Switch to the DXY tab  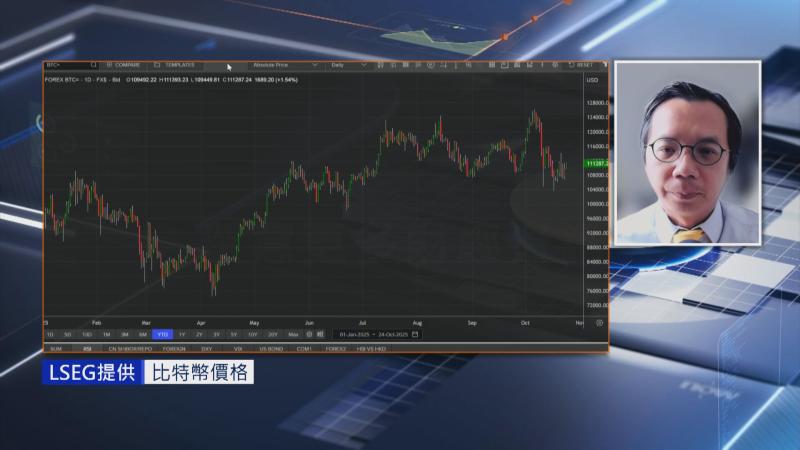tap(208, 349)
